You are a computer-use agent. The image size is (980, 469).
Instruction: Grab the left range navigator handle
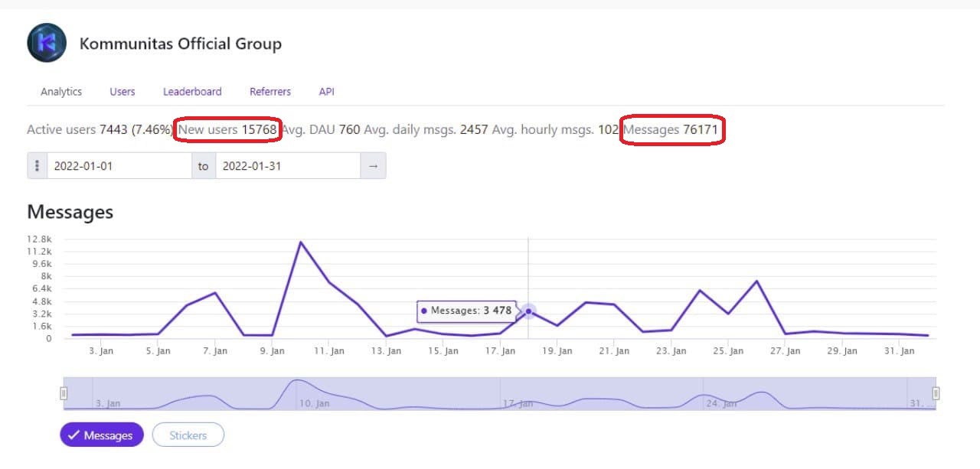tap(64, 393)
